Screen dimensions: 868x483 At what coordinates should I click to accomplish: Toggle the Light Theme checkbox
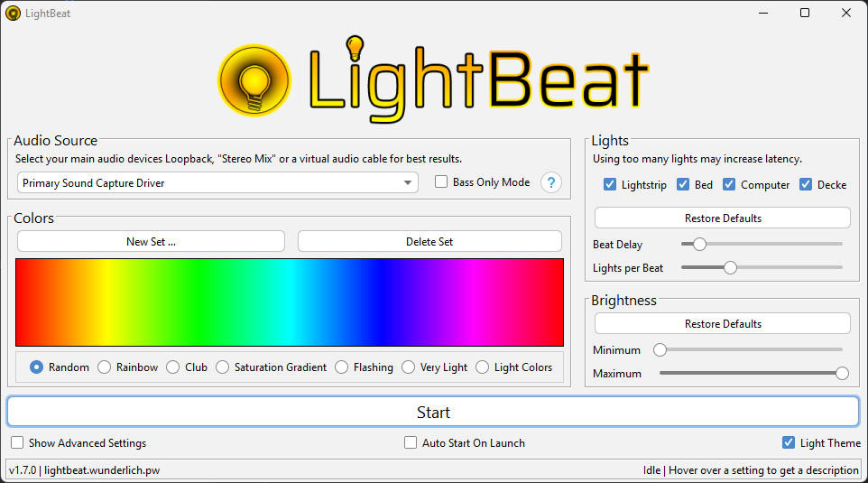789,443
